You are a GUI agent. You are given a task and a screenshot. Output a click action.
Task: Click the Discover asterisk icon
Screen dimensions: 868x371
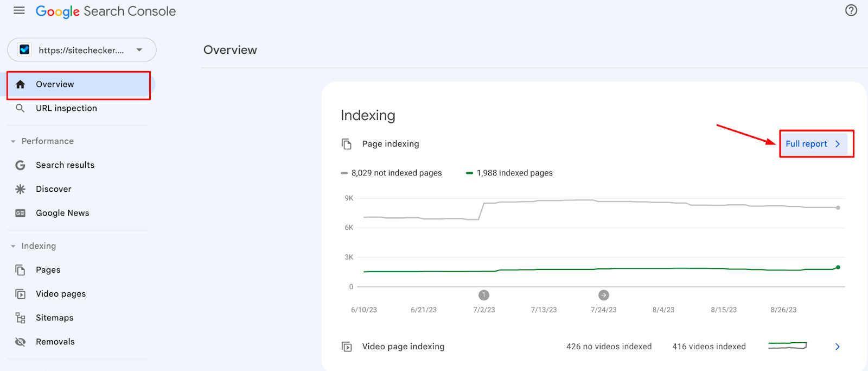(x=20, y=189)
